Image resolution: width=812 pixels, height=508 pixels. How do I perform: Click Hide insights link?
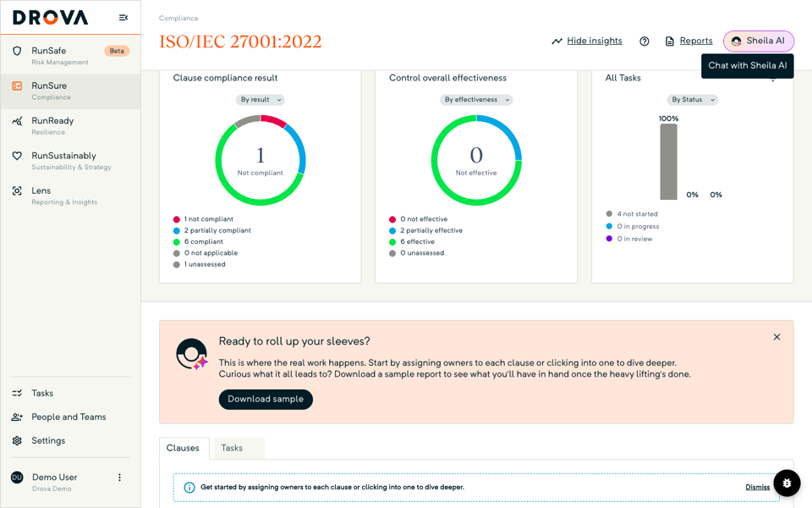click(x=595, y=41)
